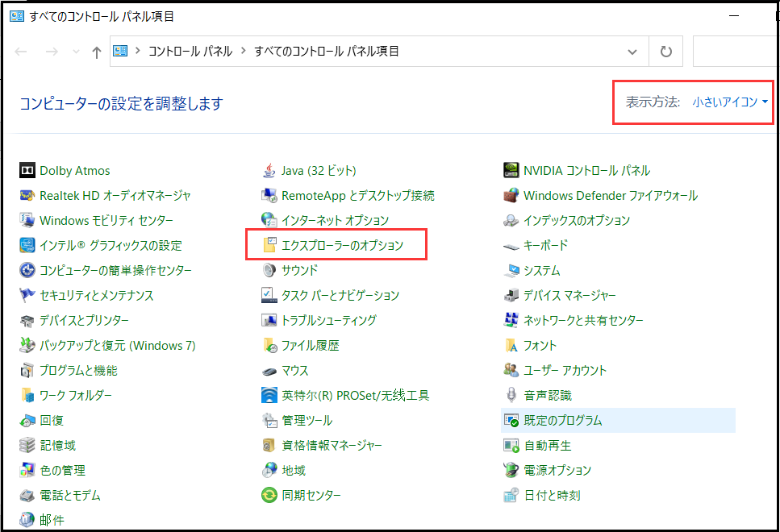780x532 pixels.
Task: Click the コントロール パネル breadcrumb
Action: click(x=190, y=52)
